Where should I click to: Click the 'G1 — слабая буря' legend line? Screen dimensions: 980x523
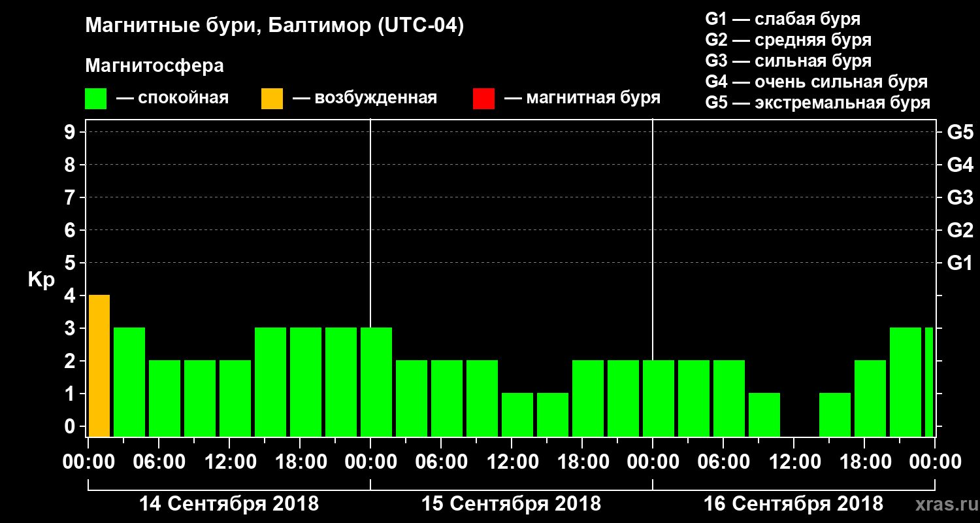click(x=783, y=19)
